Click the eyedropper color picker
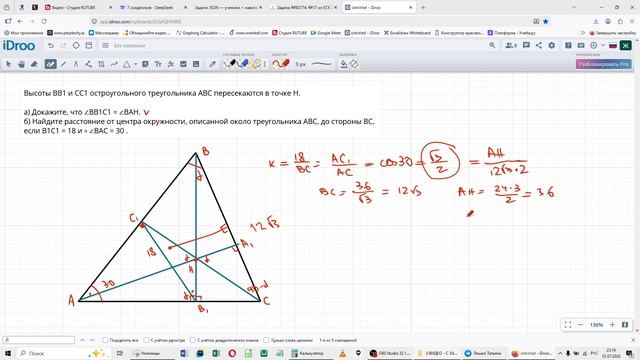This screenshot has height=360, width=640. coord(212,64)
